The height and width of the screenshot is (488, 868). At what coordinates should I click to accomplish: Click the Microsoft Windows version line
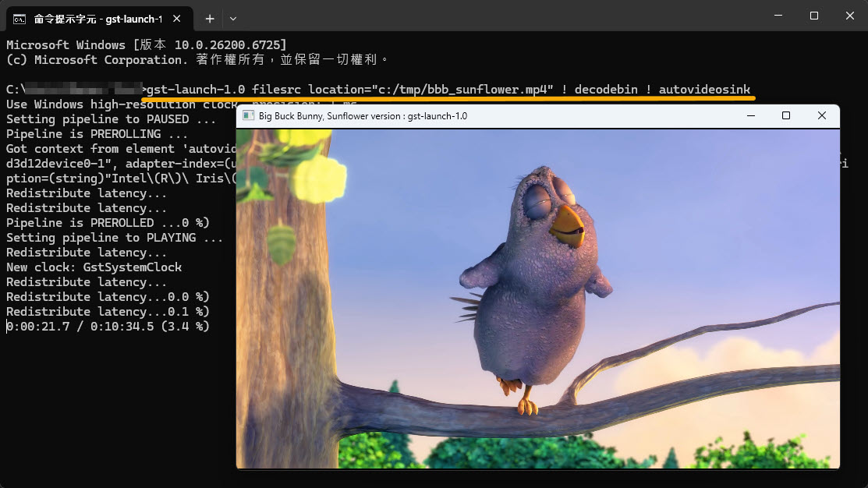(x=146, y=45)
